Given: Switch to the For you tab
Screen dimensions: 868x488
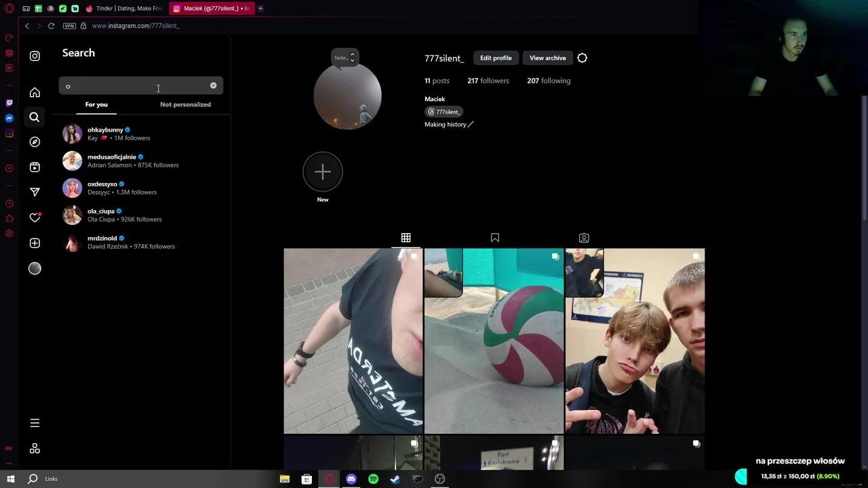Looking at the screenshot, I should point(96,104).
